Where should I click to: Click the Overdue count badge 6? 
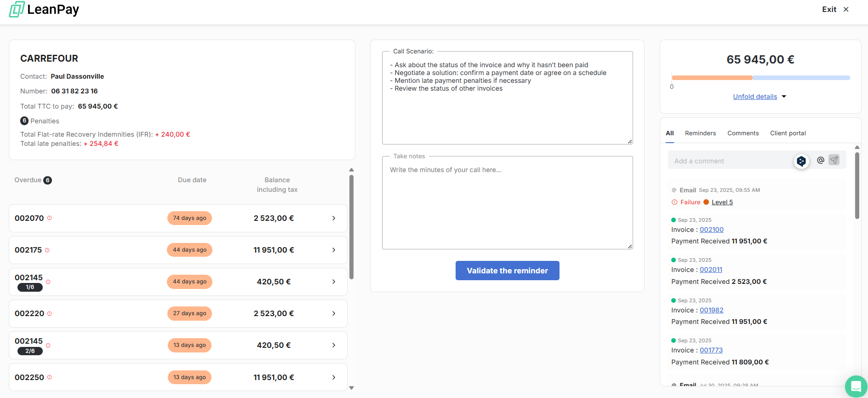point(47,180)
